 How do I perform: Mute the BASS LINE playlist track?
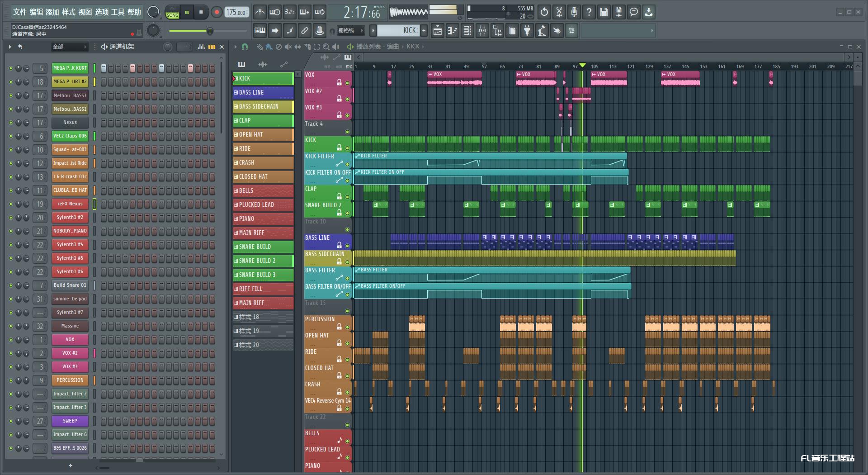coord(347,246)
